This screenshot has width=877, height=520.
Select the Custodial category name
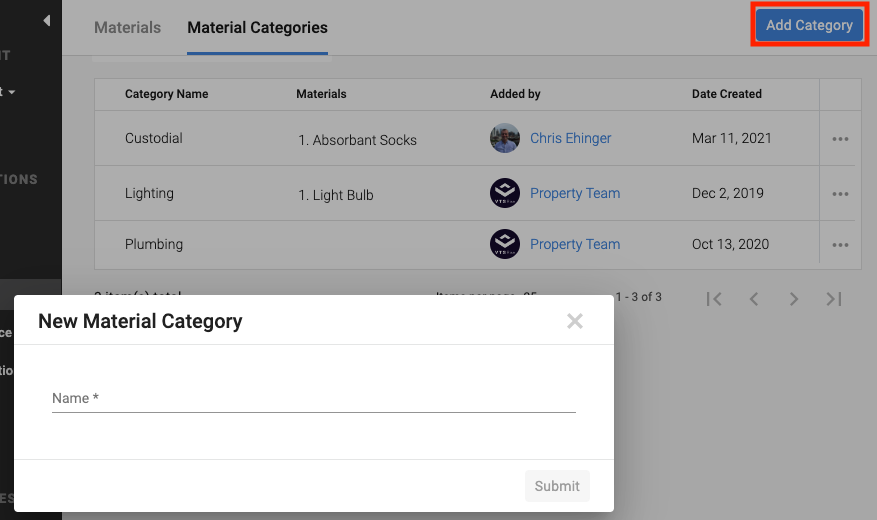click(153, 138)
